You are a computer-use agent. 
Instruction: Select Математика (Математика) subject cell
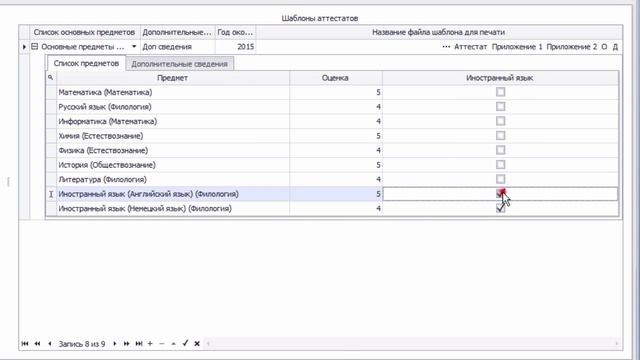pyautogui.click(x=173, y=92)
